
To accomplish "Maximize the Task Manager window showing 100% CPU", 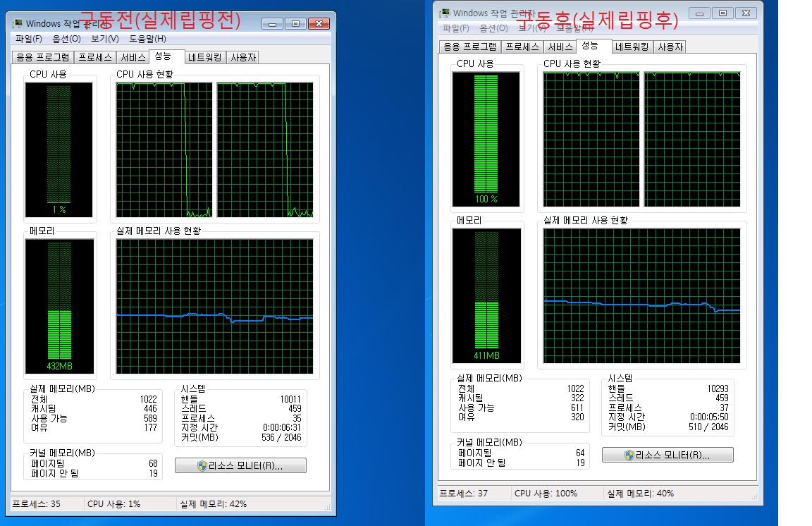I will tap(722, 13).
